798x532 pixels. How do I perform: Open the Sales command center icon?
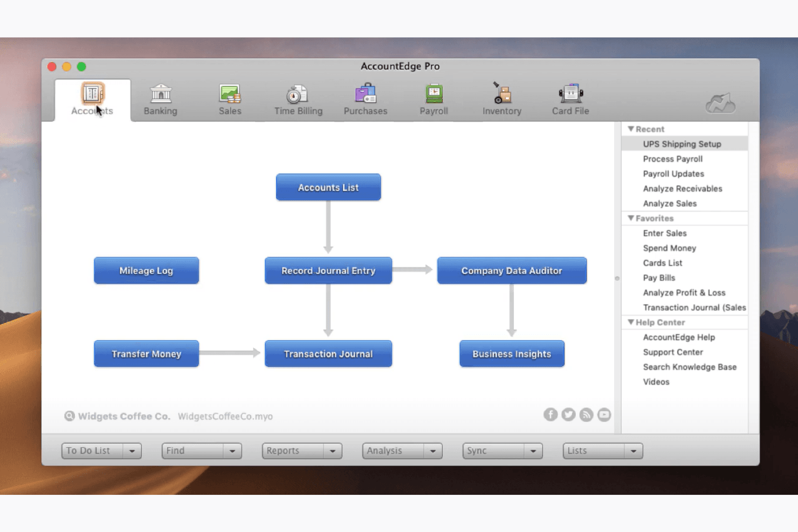tap(230, 93)
